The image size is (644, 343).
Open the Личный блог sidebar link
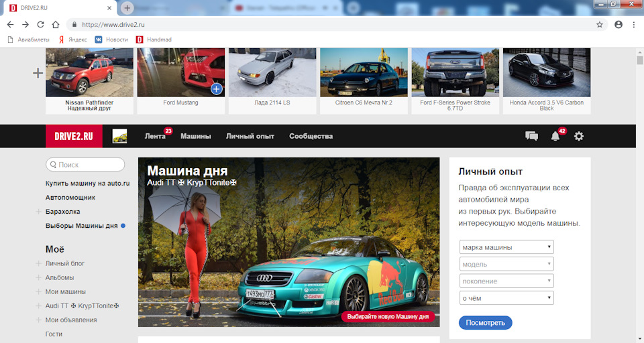click(x=65, y=263)
